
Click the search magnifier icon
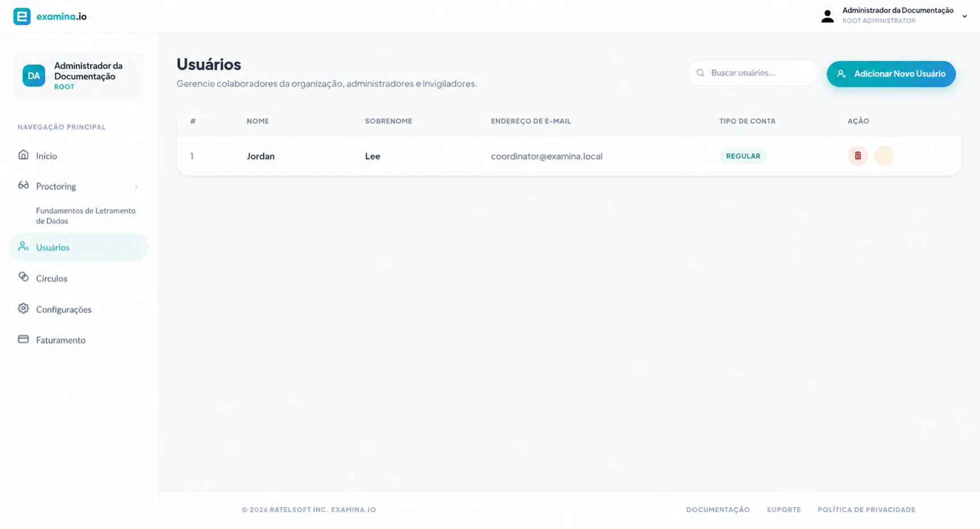[x=700, y=73]
